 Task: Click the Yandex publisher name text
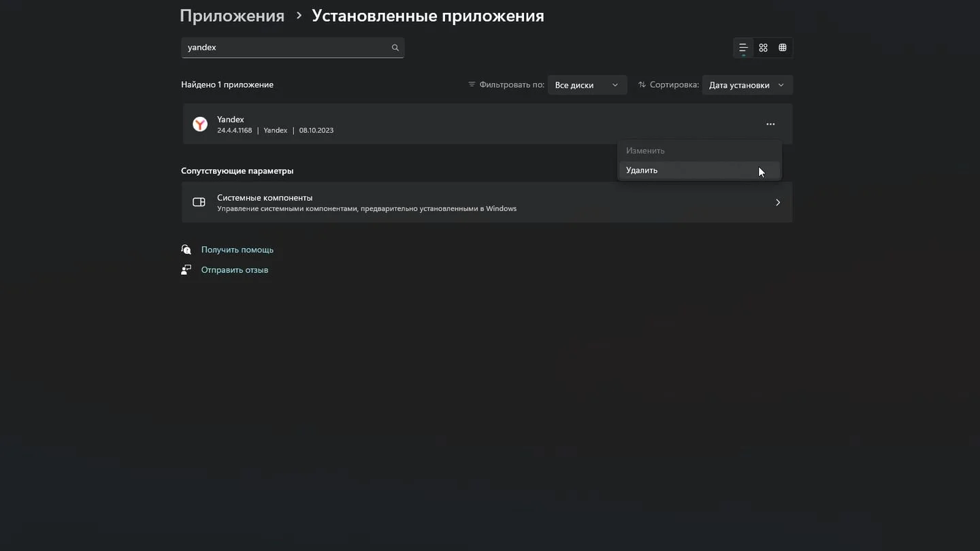276,130
